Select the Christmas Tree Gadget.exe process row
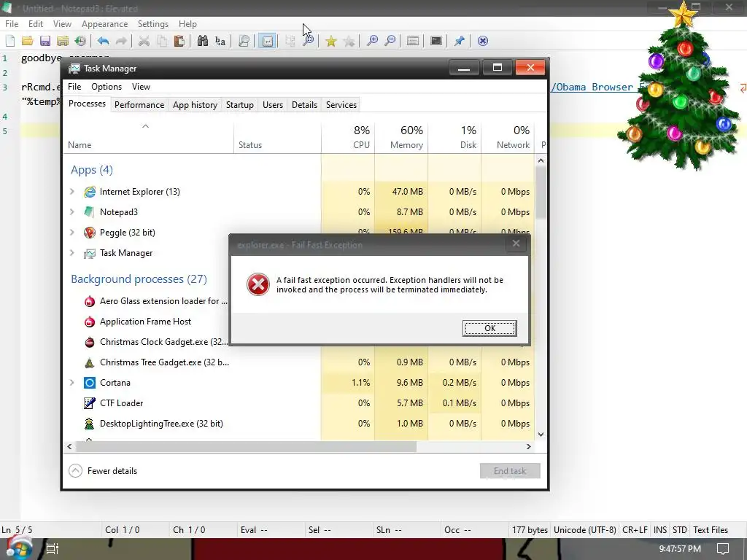Image resolution: width=747 pixels, height=560 pixels. click(299, 362)
